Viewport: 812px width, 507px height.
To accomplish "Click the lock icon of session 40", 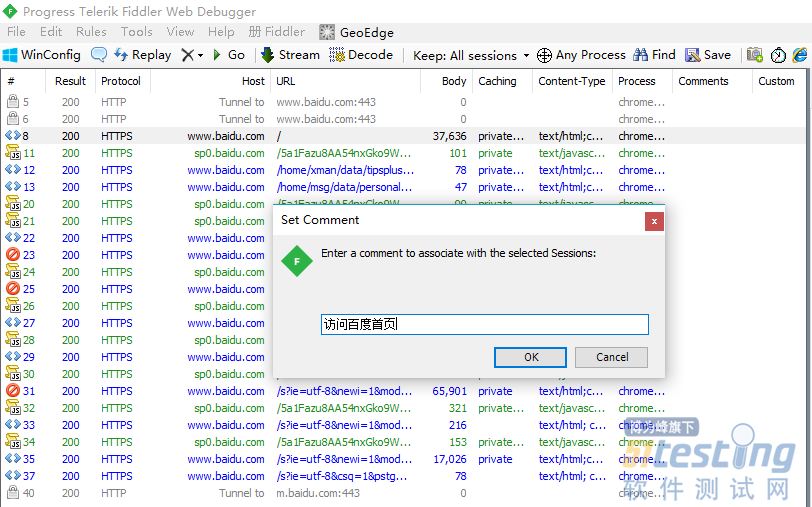I will point(12,492).
